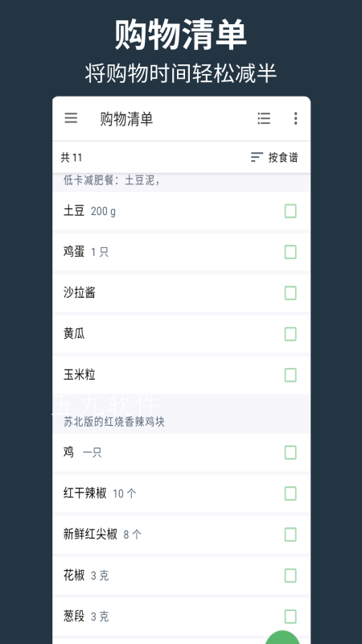Click the 购物清单 toolbar title
This screenshot has width=362, height=644.
(x=126, y=118)
